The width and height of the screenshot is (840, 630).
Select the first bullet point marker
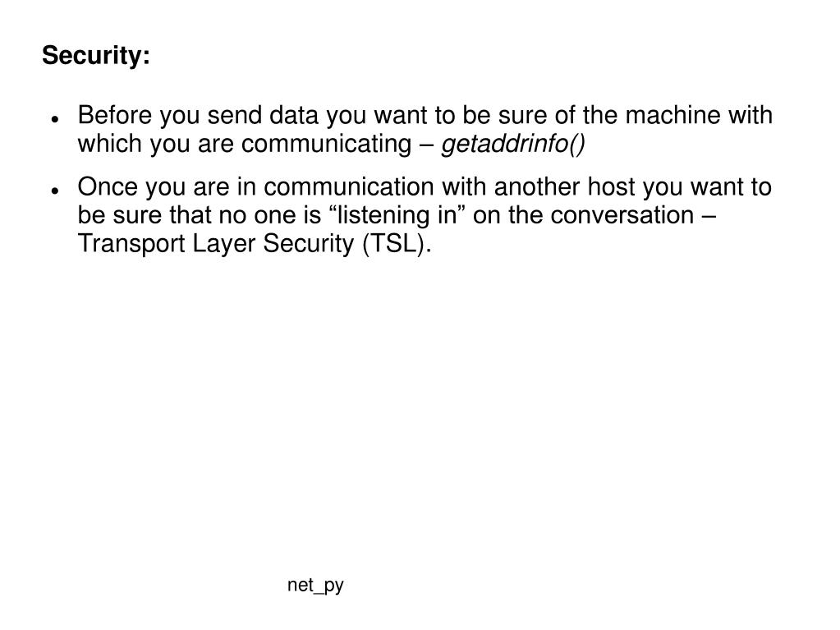coord(55,119)
